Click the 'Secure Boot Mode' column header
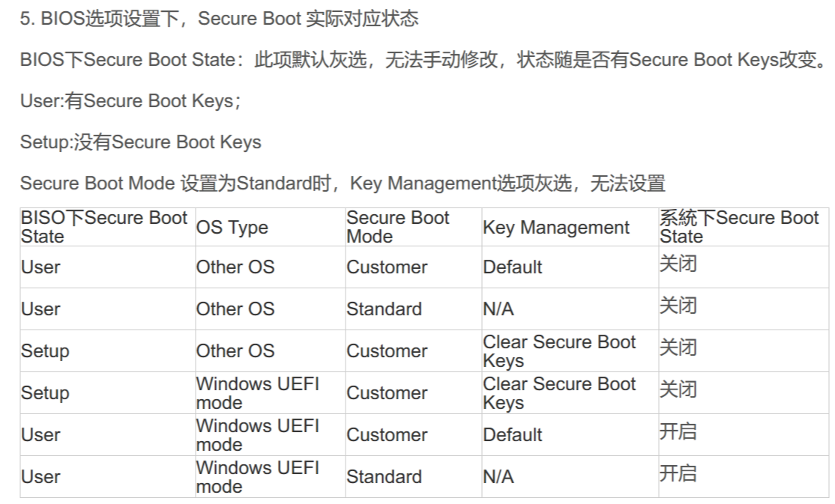The height and width of the screenshot is (504, 835). [398, 227]
